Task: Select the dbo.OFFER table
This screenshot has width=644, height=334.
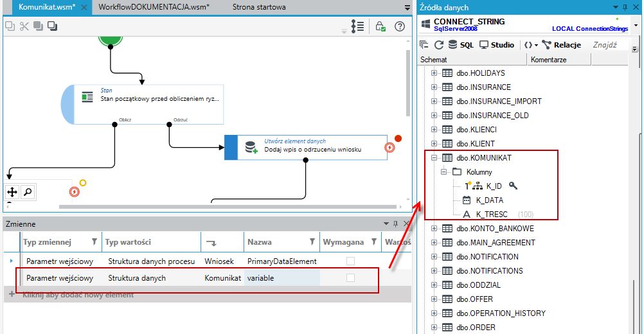Action: 474,299
